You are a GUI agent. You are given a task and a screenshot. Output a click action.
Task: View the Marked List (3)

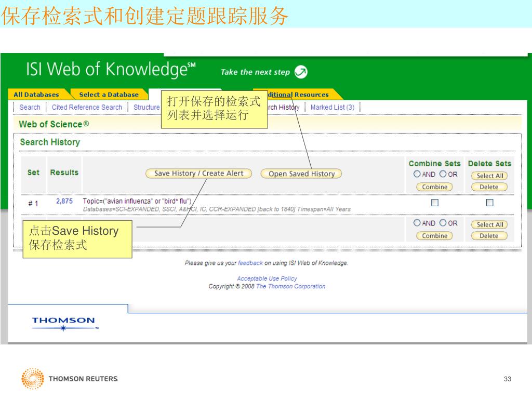[x=332, y=107]
